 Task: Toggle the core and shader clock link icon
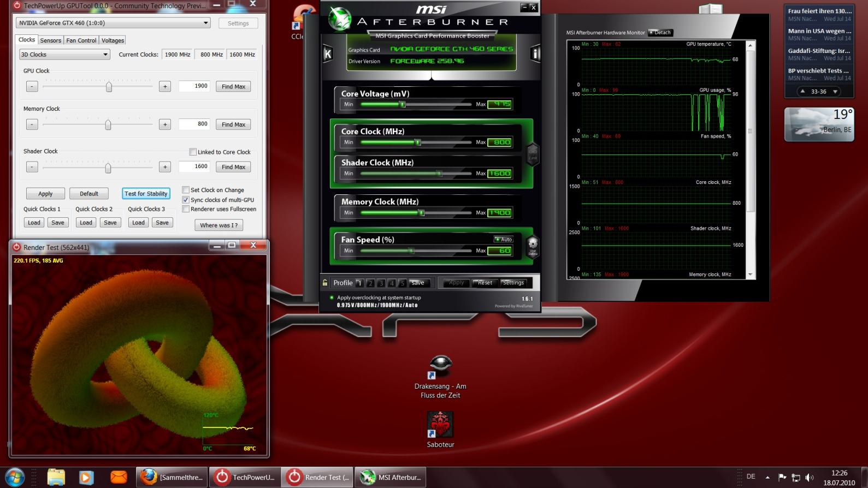[533, 154]
